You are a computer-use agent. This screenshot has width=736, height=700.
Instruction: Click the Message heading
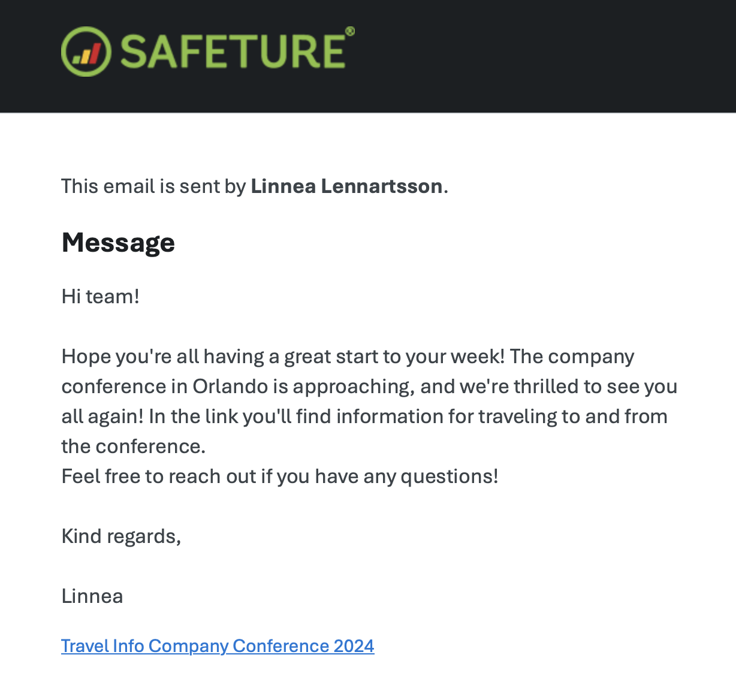point(118,243)
